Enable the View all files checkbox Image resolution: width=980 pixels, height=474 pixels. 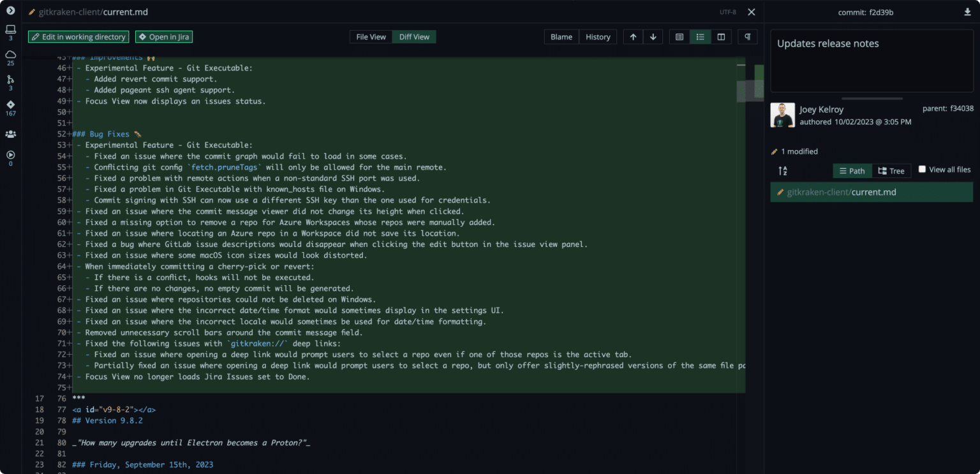pos(922,170)
